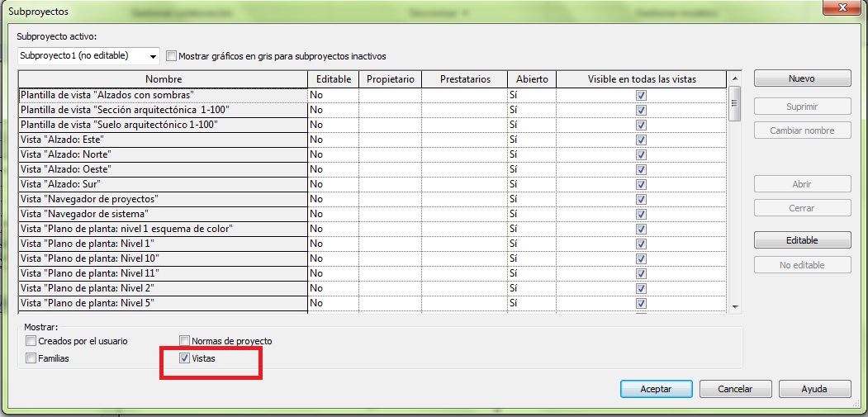This screenshot has width=868, height=417.
Task: Toggle the Familias checkbox
Action: pos(31,358)
